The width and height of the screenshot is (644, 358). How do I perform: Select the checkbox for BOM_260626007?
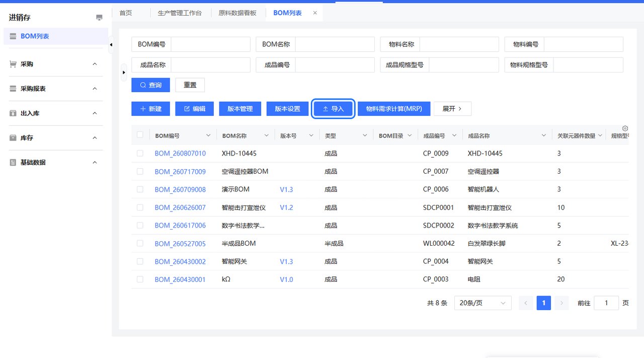pos(140,207)
